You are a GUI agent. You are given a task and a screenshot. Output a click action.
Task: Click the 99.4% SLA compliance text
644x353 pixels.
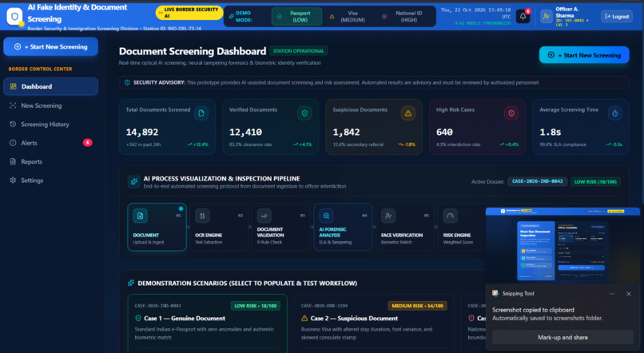563,145
